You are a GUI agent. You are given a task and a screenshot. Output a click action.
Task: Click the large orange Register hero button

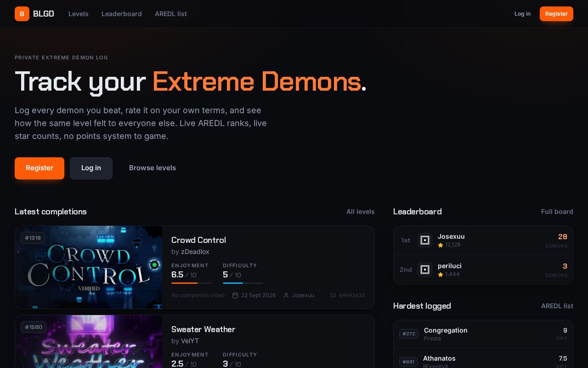coord(40,168)
